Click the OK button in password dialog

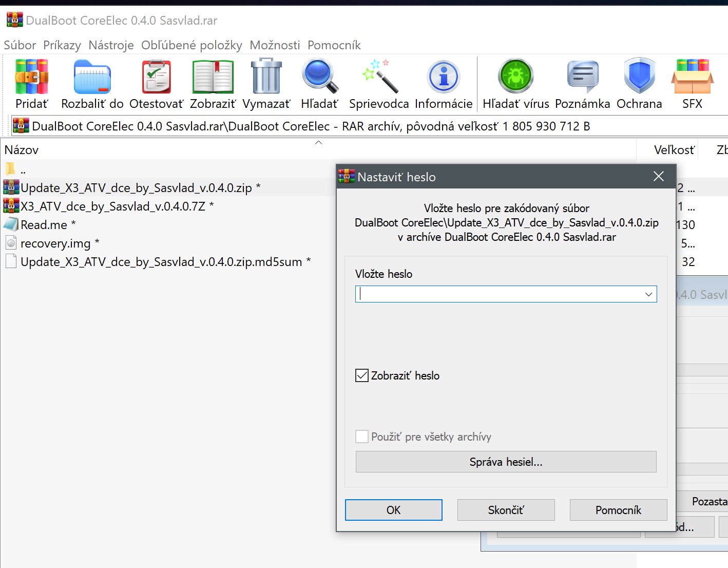(393, 510)
